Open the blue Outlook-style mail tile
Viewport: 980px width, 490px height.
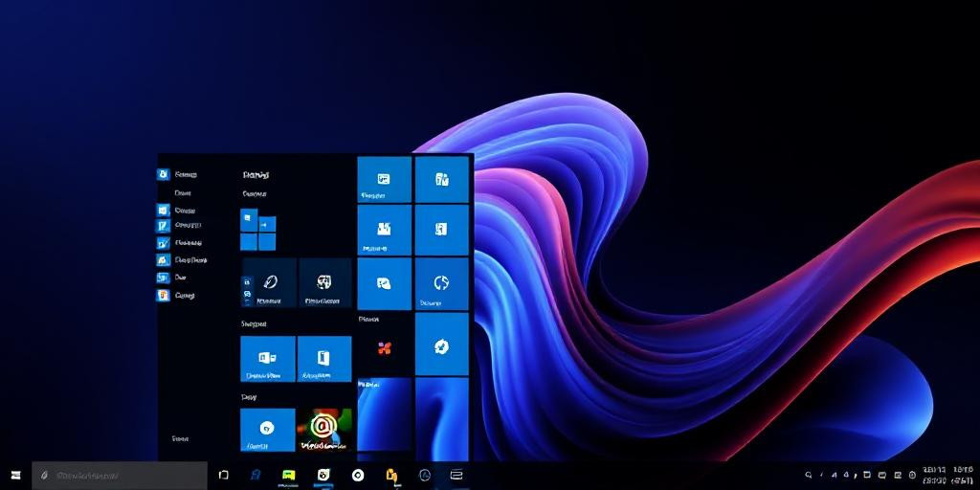tap(267, 358)
